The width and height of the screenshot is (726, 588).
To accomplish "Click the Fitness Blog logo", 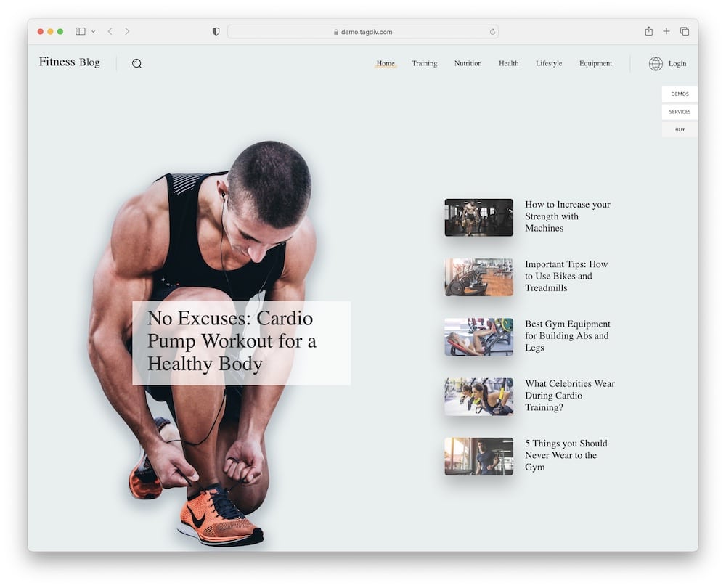I will pos(70,62).
